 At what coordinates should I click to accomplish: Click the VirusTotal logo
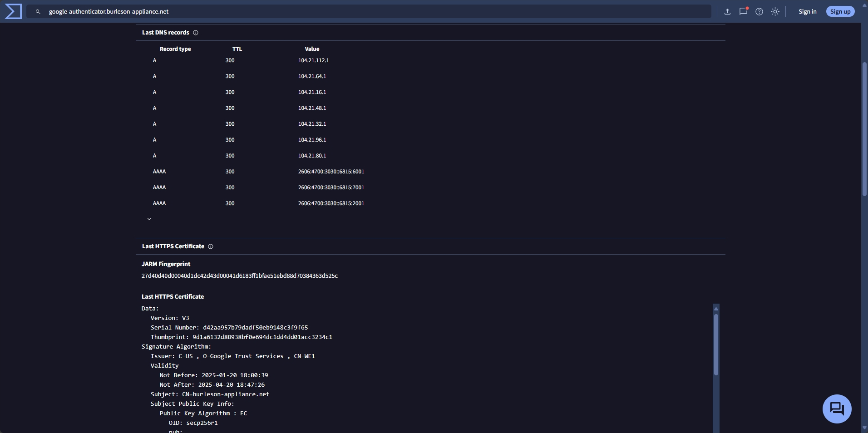coord(13,11)
